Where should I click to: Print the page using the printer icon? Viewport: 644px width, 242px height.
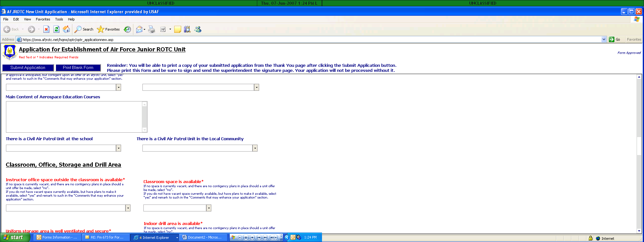tap(152, 29)
